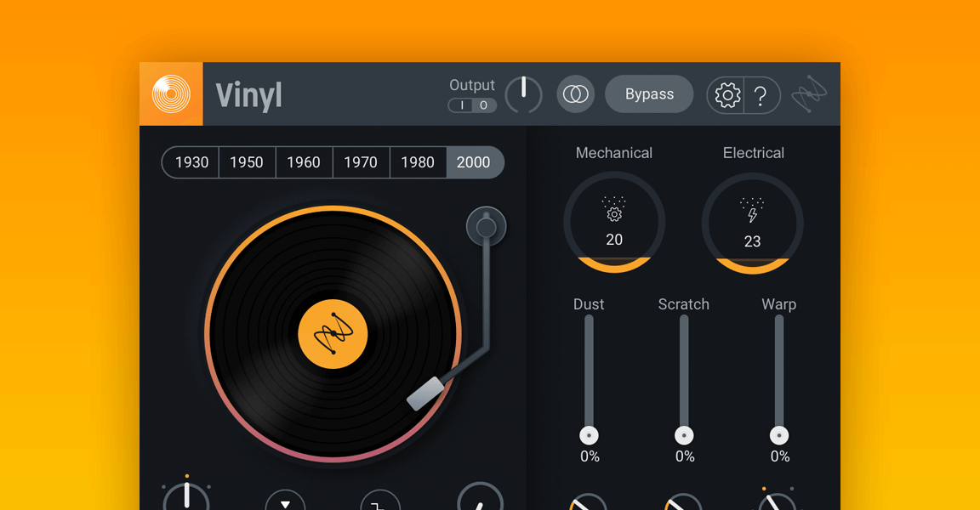Toggle the Output I/O switch
The width and height of the screenshot is (980, 510).
tap(472, 105)
